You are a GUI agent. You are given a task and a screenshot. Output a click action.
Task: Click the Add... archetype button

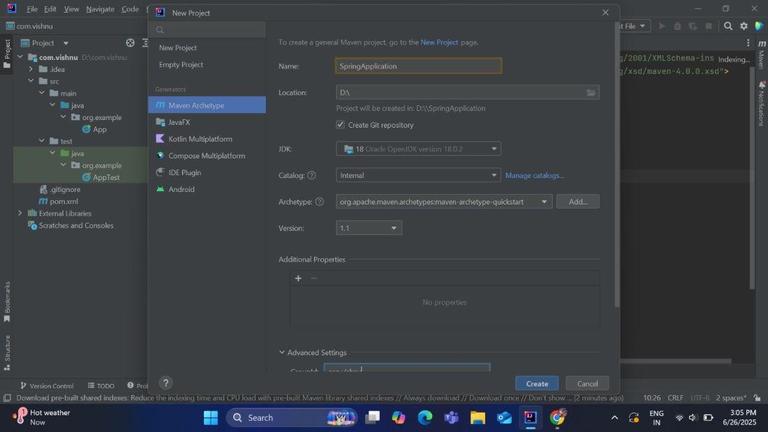click(x=578, y=202)
